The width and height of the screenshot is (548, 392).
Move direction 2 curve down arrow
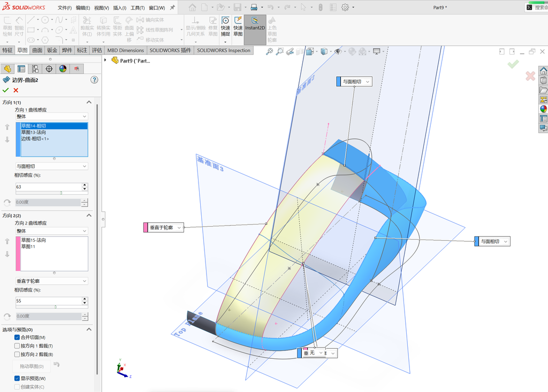point(7,254)
